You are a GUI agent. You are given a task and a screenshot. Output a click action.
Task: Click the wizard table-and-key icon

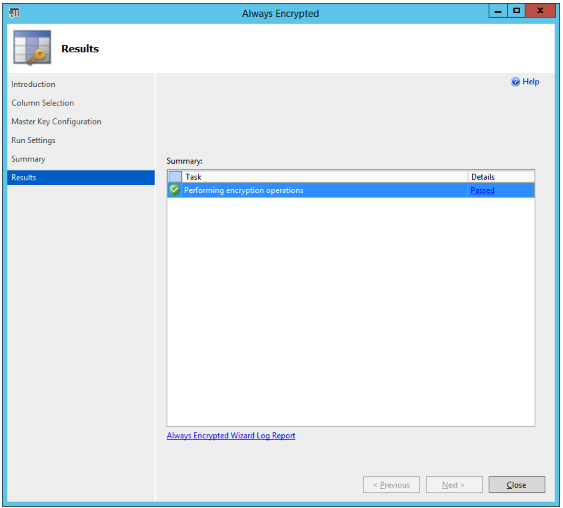32,48
